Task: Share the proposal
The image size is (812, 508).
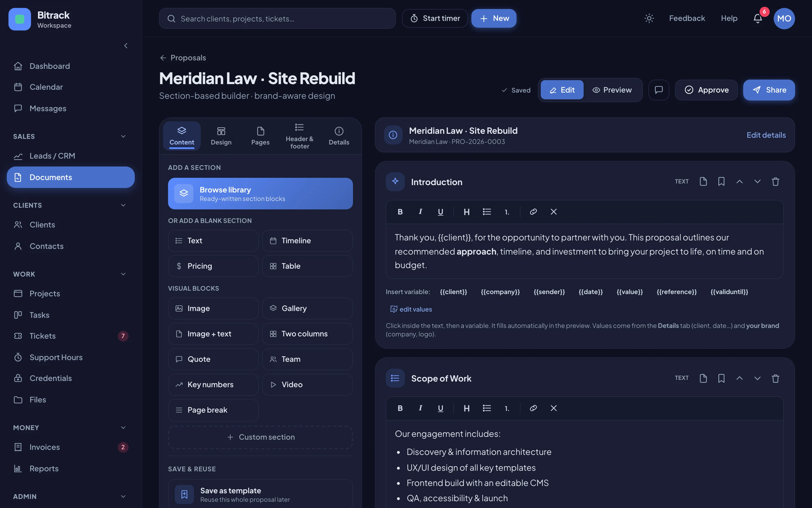Action: [x=769, y=90]
